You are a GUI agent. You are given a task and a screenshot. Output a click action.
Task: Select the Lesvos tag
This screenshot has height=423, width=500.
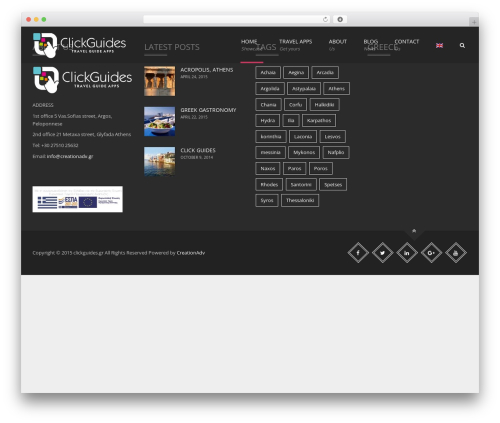point(333,136)
